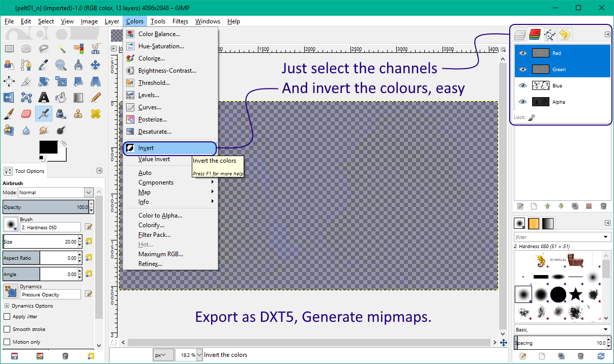
Task: Select the Bucket Fill tool
Action: [61, 98]
